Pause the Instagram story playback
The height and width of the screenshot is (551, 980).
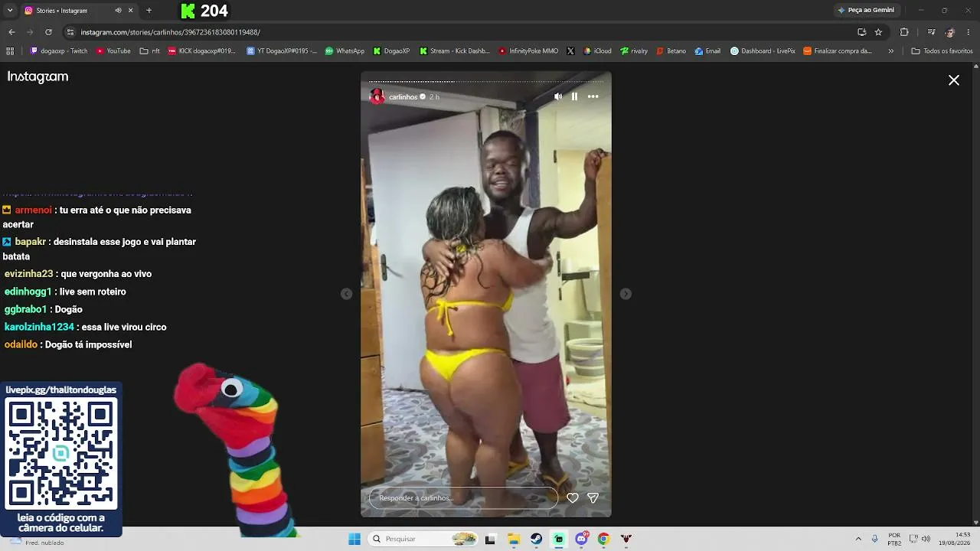click(574, 96)
